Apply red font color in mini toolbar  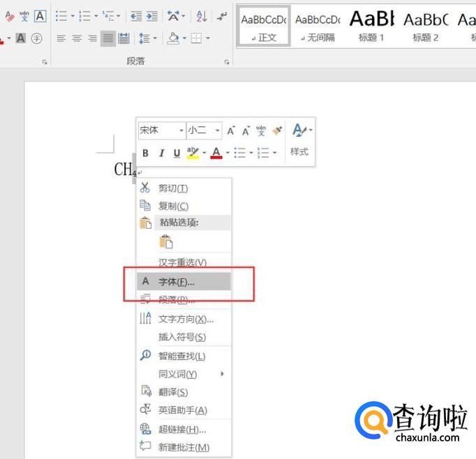pos(216,153)
